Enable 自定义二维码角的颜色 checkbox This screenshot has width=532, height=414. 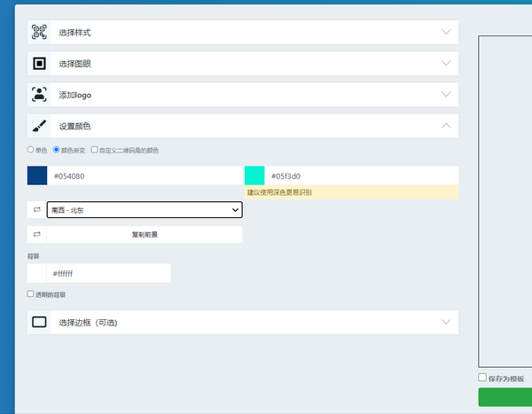pos(94,150)
